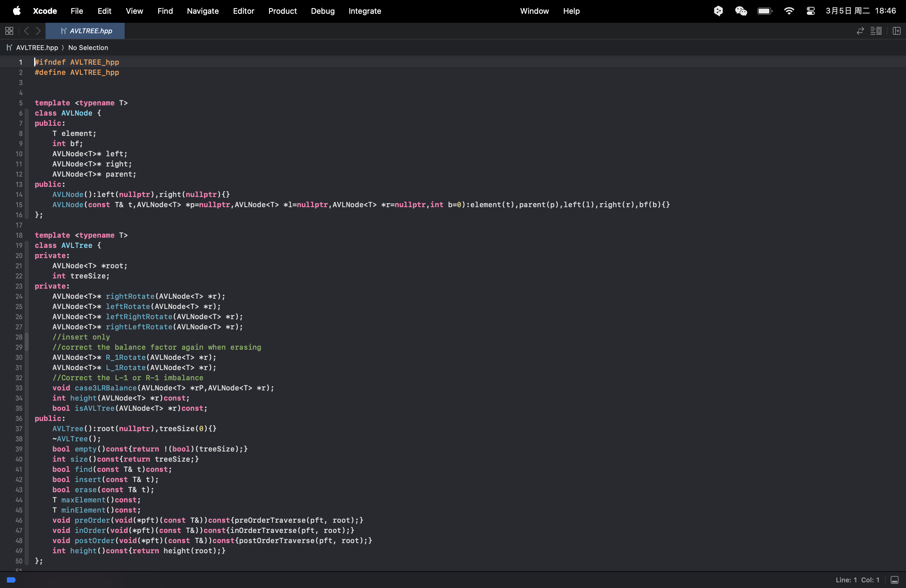Open the Window menu
The height and width of the screenshot is (588, 906).
coord(534,11)
